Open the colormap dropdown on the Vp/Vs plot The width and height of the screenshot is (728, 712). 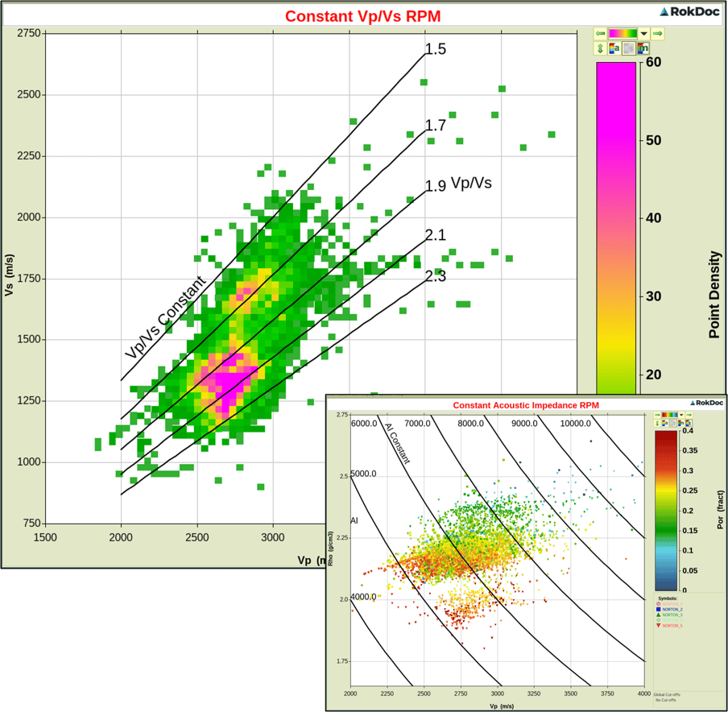(x=643, y=34)
